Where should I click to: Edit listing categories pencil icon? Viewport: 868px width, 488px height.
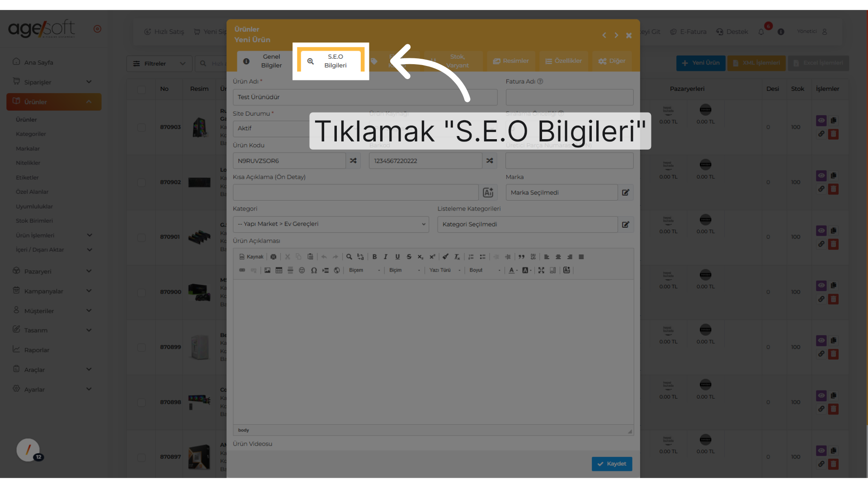(626, 225)
